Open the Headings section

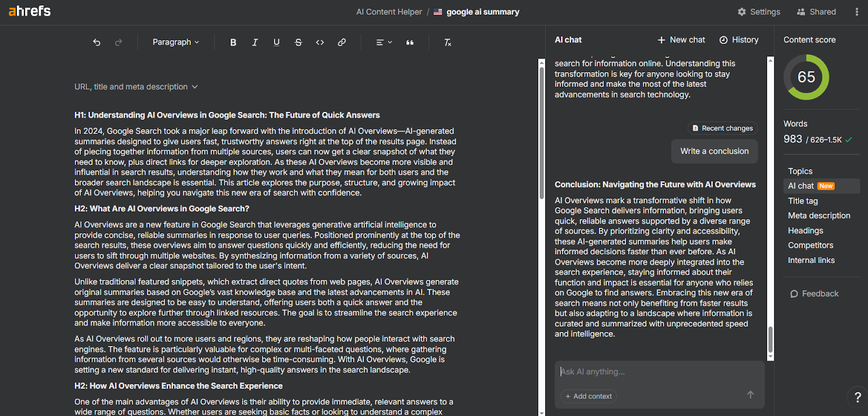point(806,231)
